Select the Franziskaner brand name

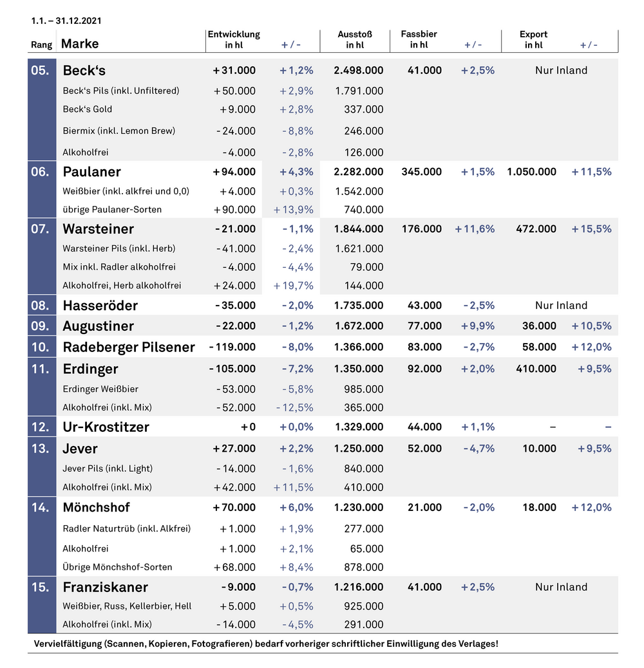coord(105,587)
